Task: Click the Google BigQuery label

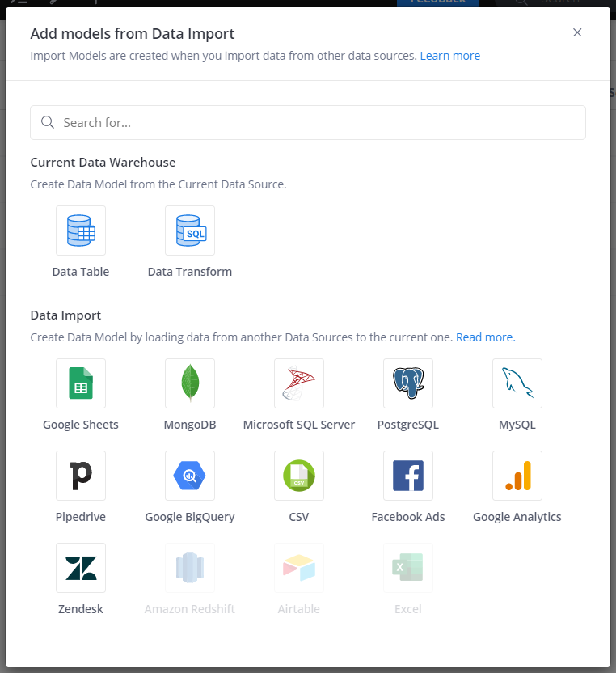Action: coord(190,517)
